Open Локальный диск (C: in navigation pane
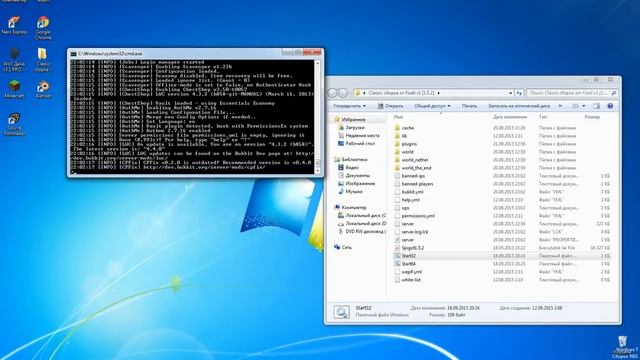The image size is (640, 360). tap(362, 216)
